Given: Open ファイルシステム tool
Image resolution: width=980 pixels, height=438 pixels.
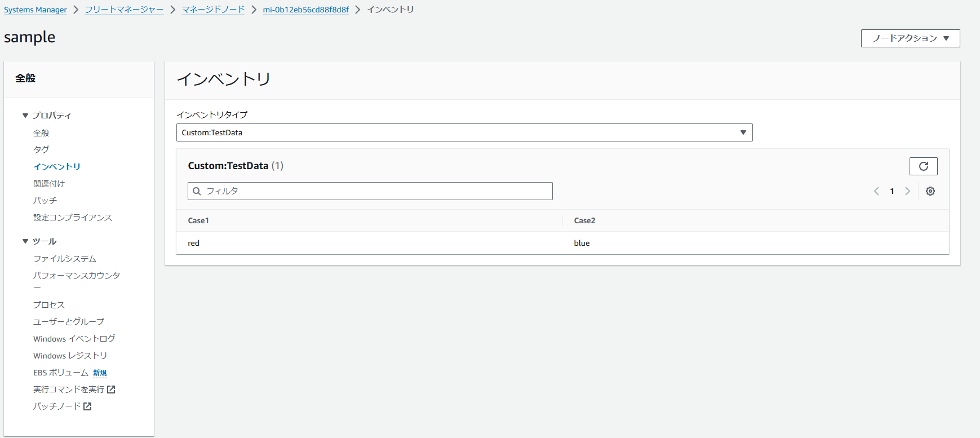Looking at the screenshot, I should coord(65,259).
